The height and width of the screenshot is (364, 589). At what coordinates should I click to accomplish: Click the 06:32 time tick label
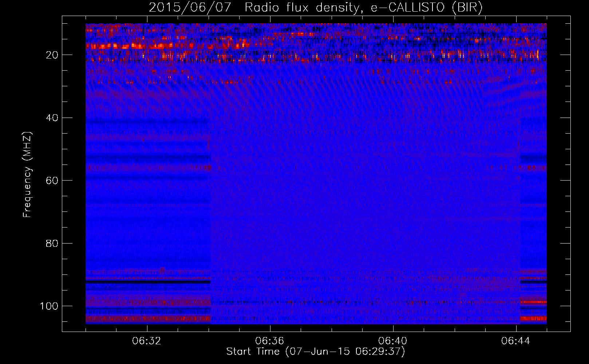[x=147, y=341]
